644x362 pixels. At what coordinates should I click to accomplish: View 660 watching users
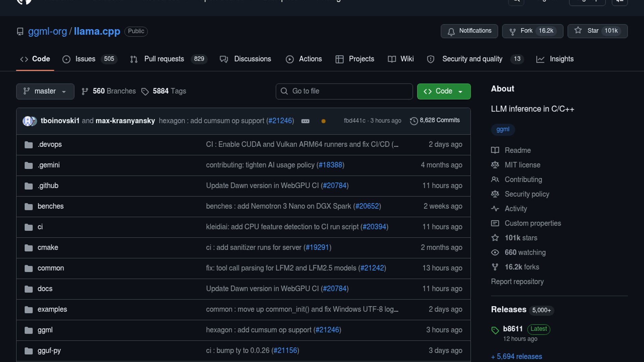click(x=525, y=252)
